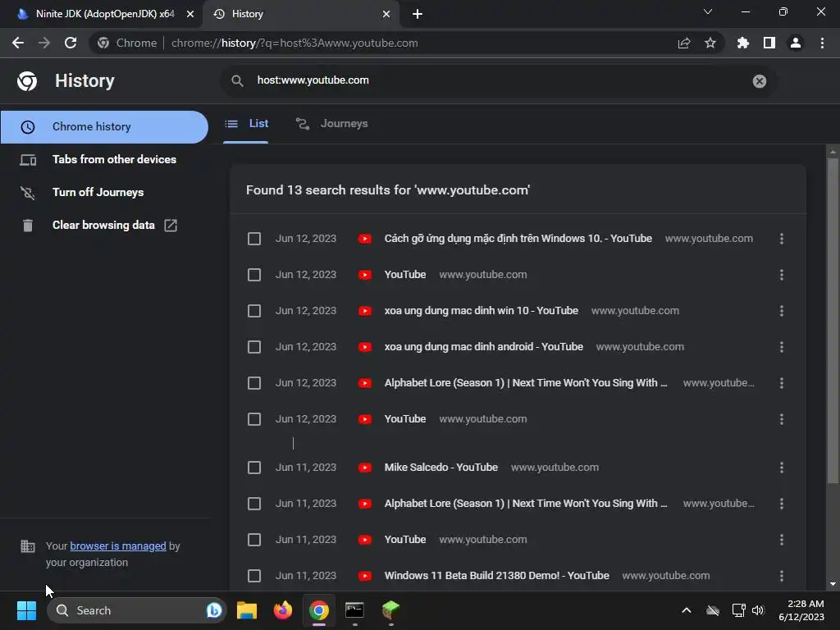Bookmark this page with the star icon
Image resolution: width=840 pixels, height=630 pixels.
(710, 43)
